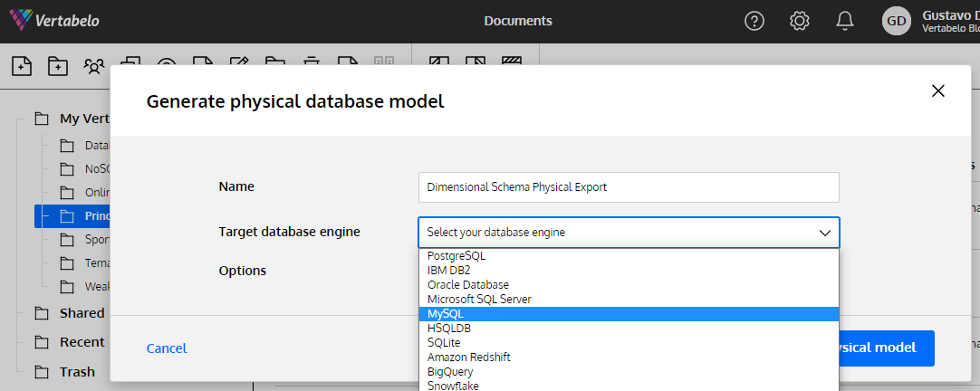Viewport: 980px width, 391px height.
Task: Open the folder starting with Spor
Action: click(x=86, y=239)
